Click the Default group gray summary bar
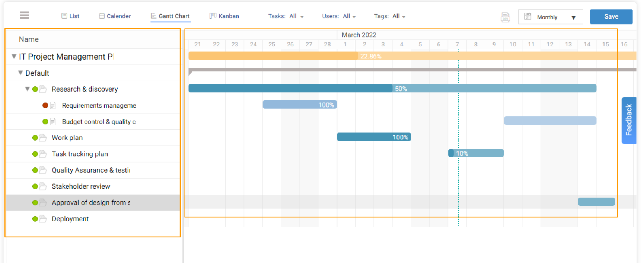 (412, 70)
